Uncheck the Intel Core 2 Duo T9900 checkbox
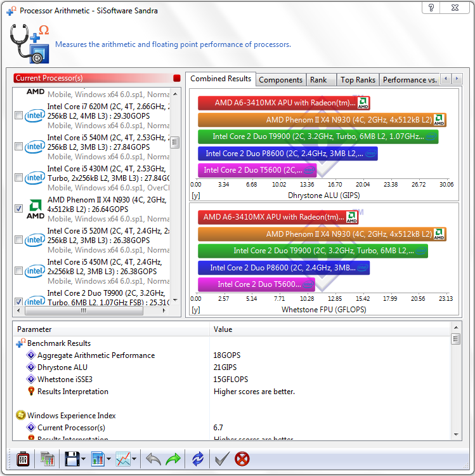 (x=19, y=301)
